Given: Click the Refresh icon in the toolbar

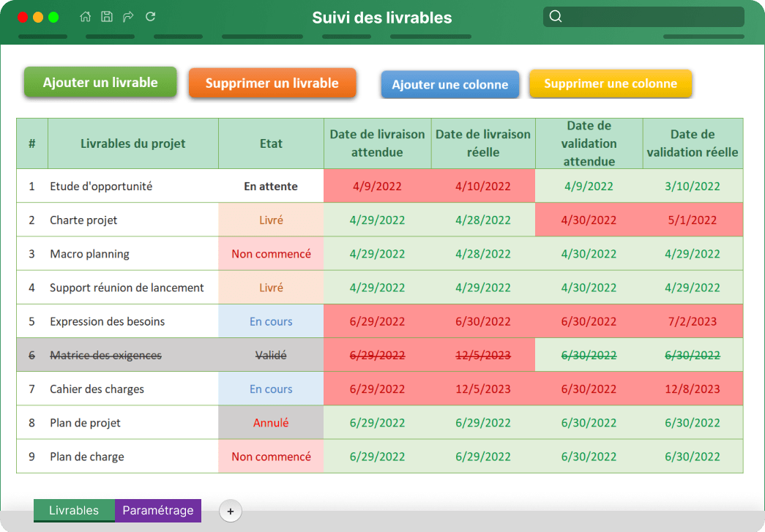Looking at the screenshot, I should point(150,16).
